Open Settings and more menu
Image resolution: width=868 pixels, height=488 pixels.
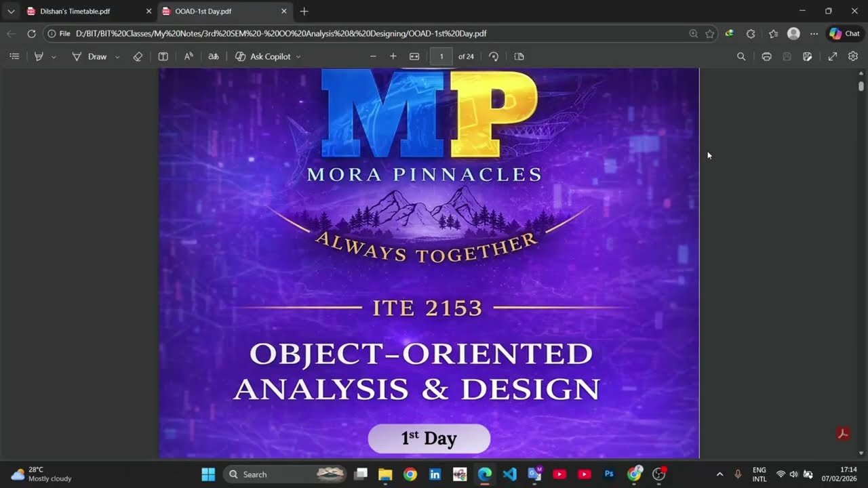coord(814,33)
